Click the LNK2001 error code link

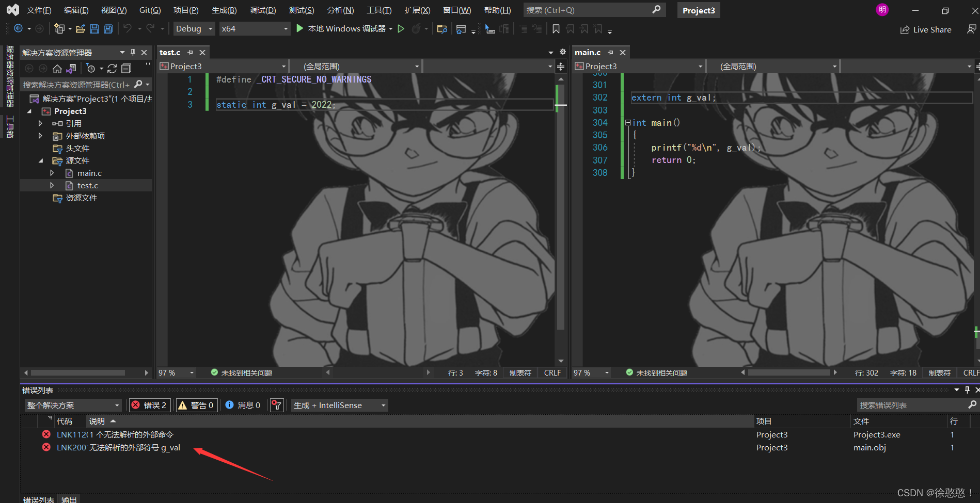[x=72, y=448]
